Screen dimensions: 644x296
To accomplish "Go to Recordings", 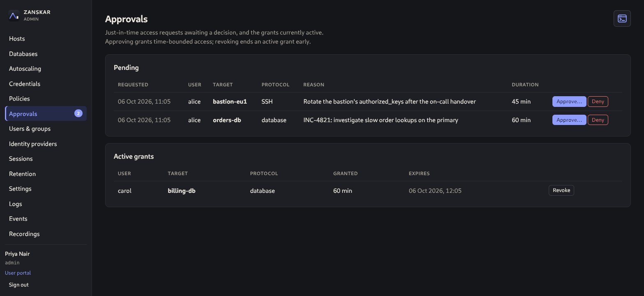I will click(x=46, y=234).
